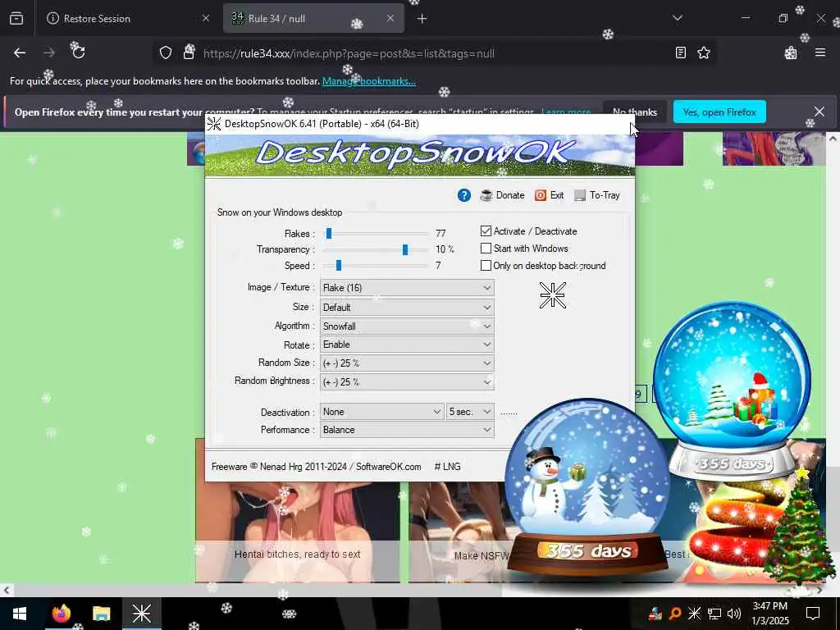Open the Random Brightness dropdown
The height and width of the screenshot is (630, 840).
[407, 382]
